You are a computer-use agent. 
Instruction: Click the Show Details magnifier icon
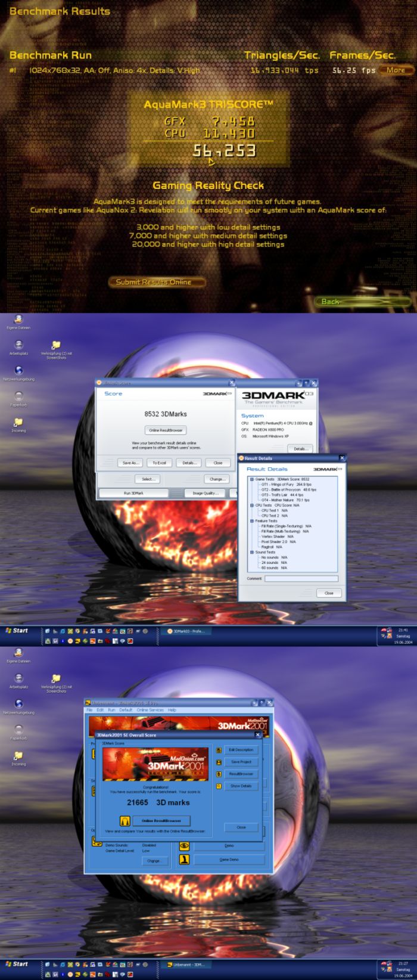(x=219, y=786)
